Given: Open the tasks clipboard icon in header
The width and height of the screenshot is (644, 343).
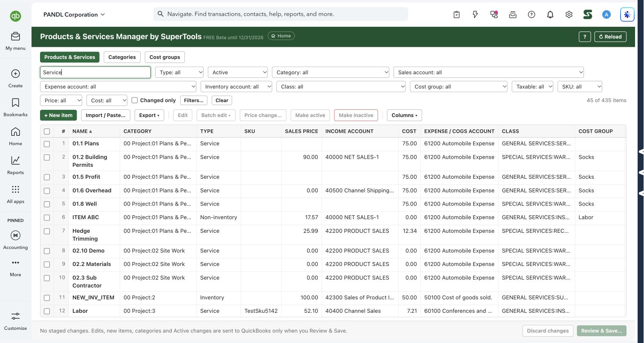Looking at the screenshot, I should pyautogui.click(x=457, y=14).
